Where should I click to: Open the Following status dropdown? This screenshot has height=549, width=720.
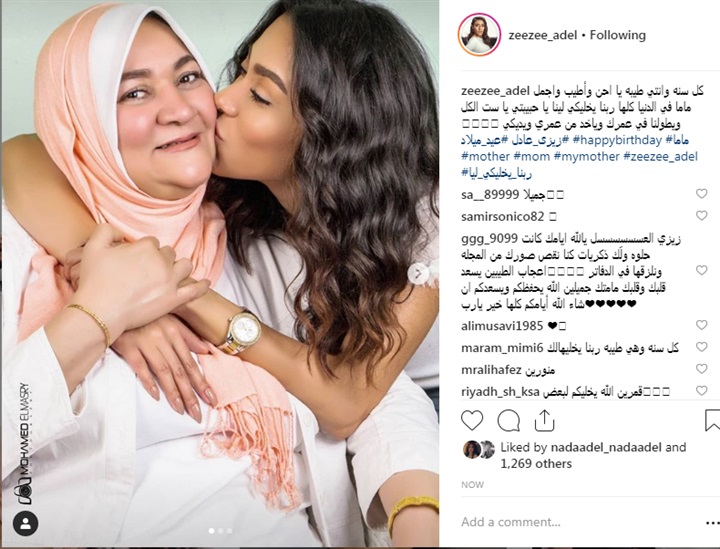(x=618, y=35)
